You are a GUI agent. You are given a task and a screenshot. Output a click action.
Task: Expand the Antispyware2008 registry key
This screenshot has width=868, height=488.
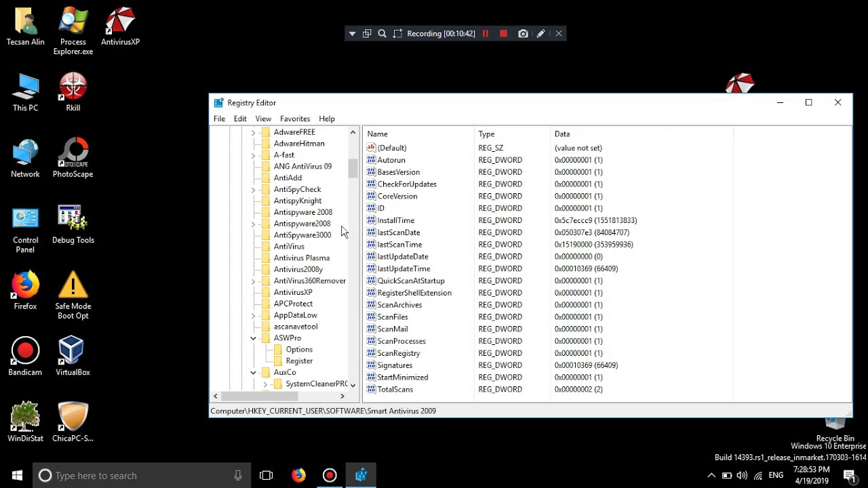[x=254, y=224]
